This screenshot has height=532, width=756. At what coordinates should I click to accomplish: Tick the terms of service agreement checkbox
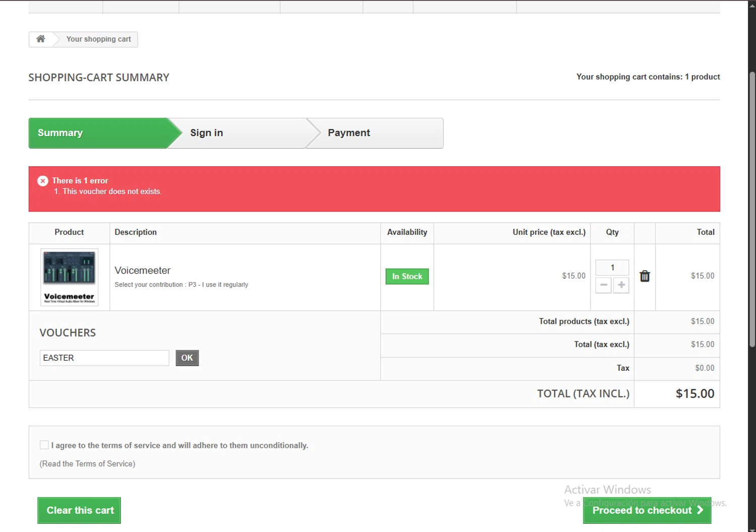pos(44,445)
